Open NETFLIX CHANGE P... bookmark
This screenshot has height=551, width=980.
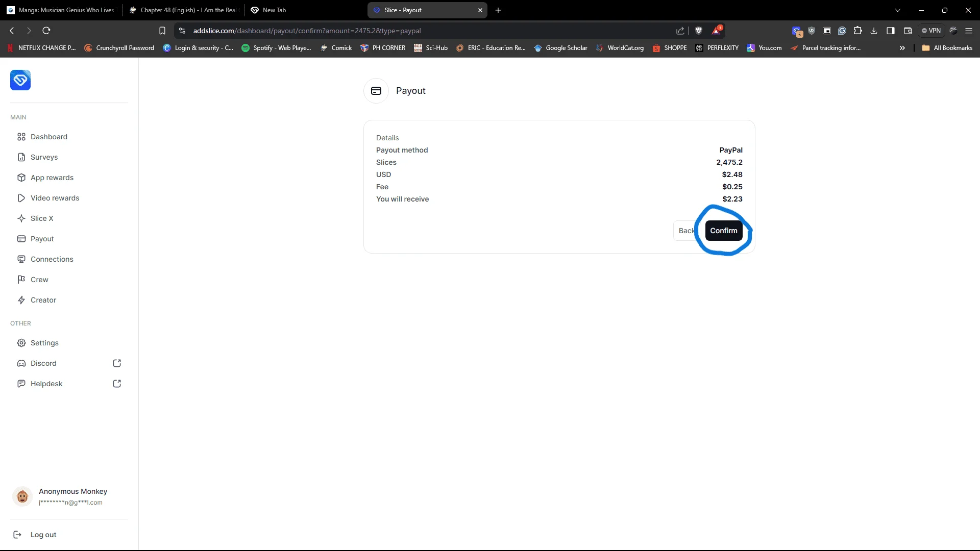click(41, 48)
